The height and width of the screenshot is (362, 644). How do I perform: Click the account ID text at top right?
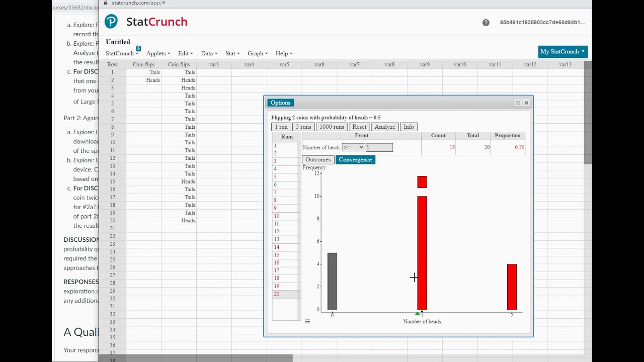542,23
